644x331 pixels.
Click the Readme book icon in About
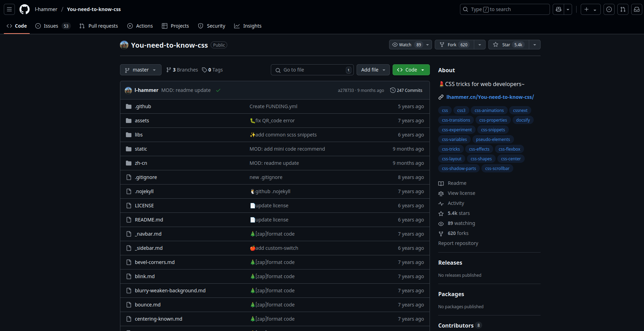point(441,183)
